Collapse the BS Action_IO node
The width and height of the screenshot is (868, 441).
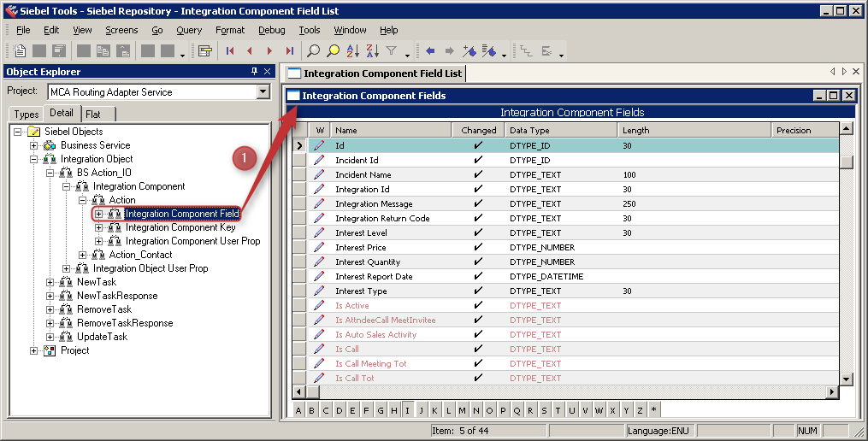pos(50,173)
